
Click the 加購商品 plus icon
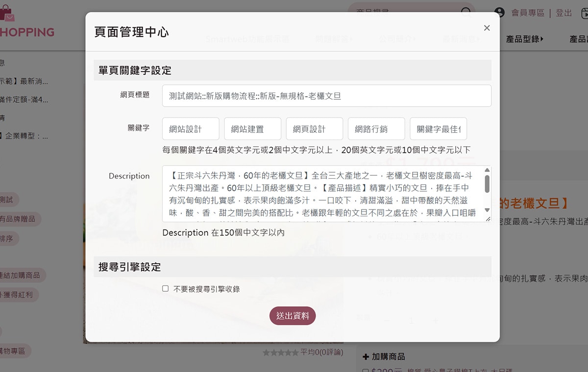[x=366, y=357]
